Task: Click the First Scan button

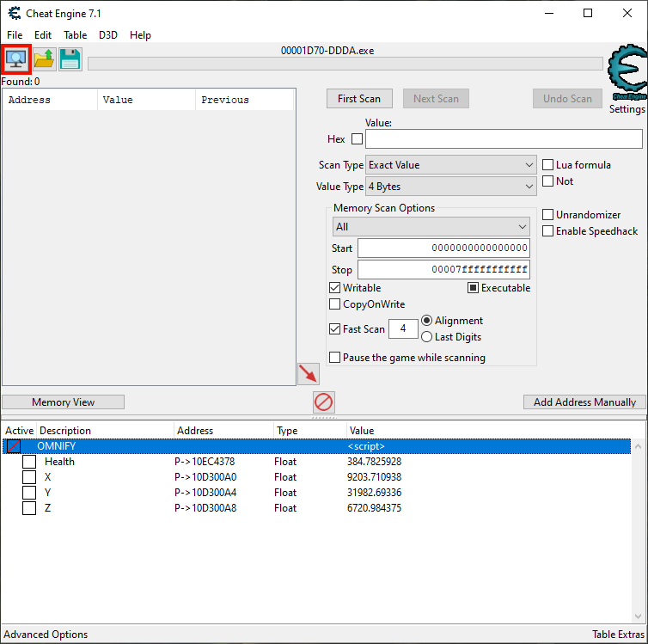Action: point(359,99)
